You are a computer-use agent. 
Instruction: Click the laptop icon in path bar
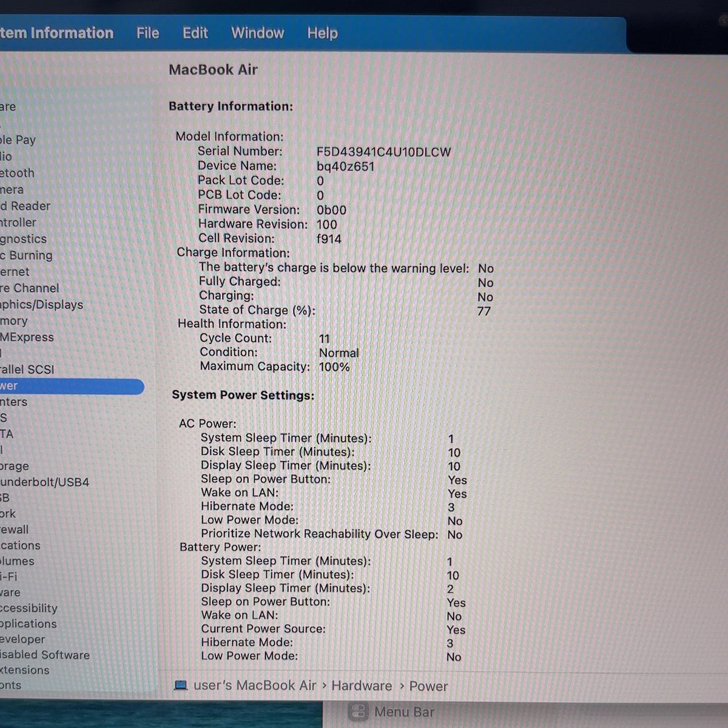point(180,686)
